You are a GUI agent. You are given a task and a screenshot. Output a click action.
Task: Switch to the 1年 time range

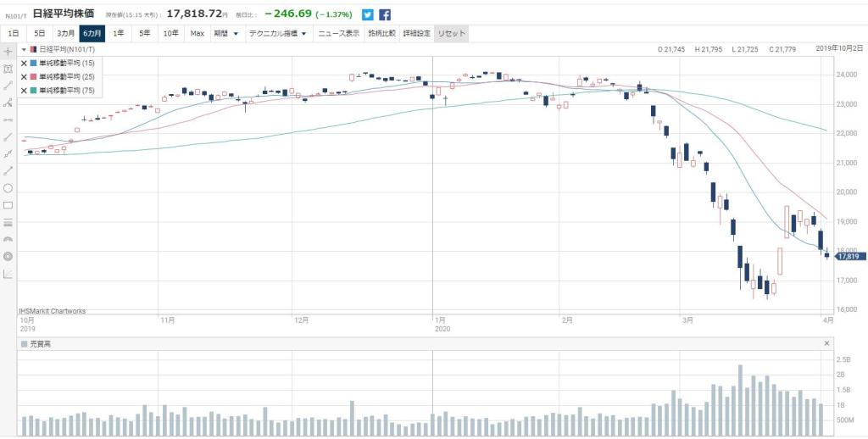[x=118, y=33]
